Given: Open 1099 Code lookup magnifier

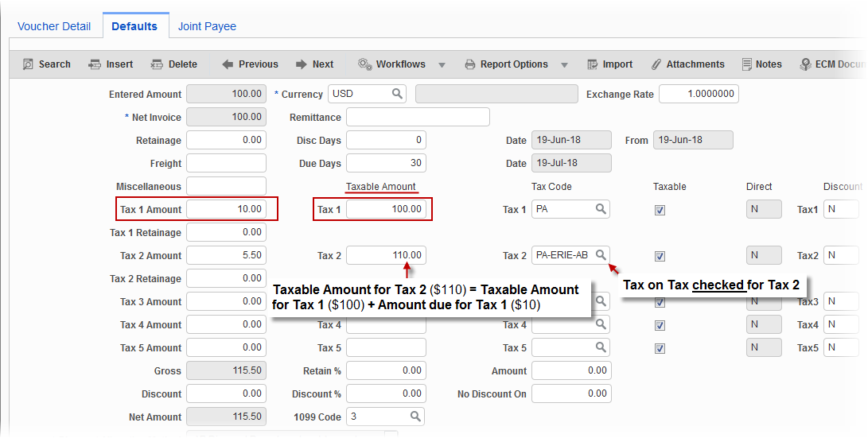Looking at the screenshot, I should (x=415, y=417).
